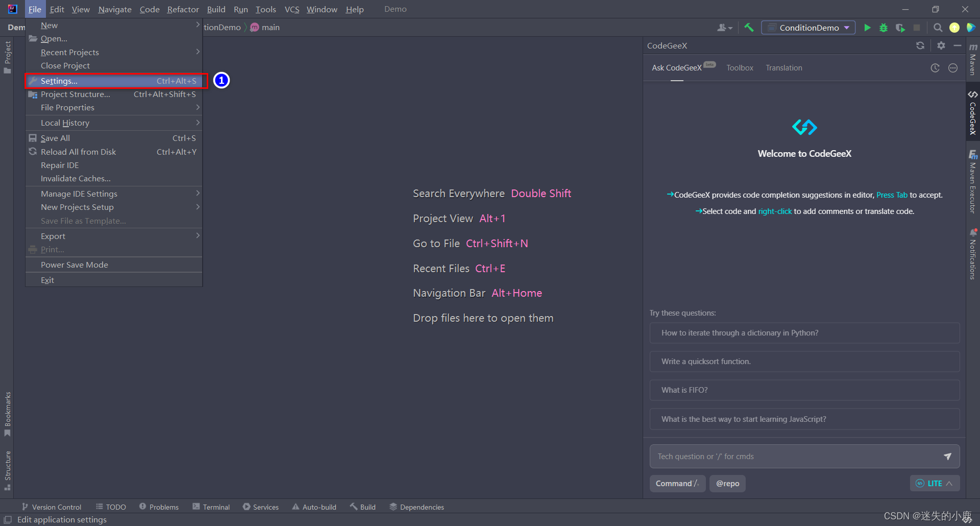Viewport: 980px width, 526px height.
Task: Open CodeGeeX chat history clock icon
Action: pyautogui.click(x=935, y=68)
